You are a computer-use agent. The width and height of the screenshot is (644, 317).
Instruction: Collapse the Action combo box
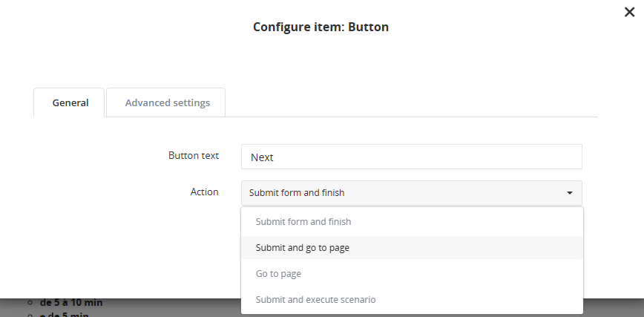point(411,193)
